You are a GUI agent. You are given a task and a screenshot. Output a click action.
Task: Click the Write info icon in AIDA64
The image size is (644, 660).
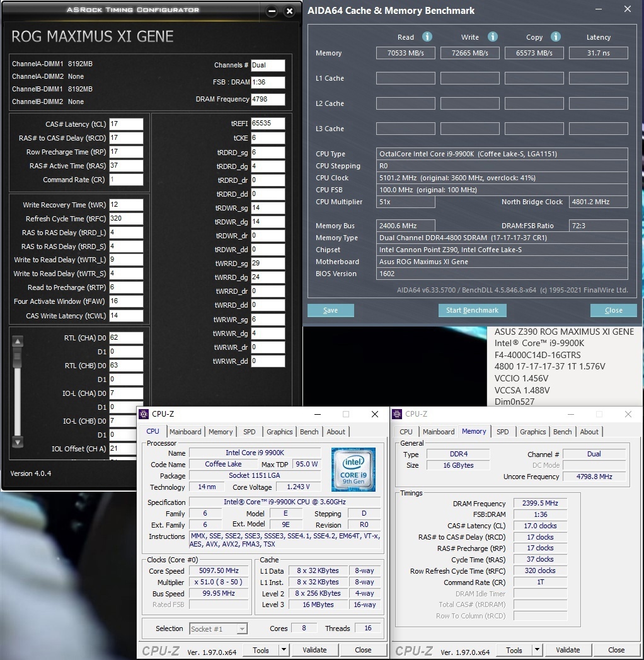[493, 37]
